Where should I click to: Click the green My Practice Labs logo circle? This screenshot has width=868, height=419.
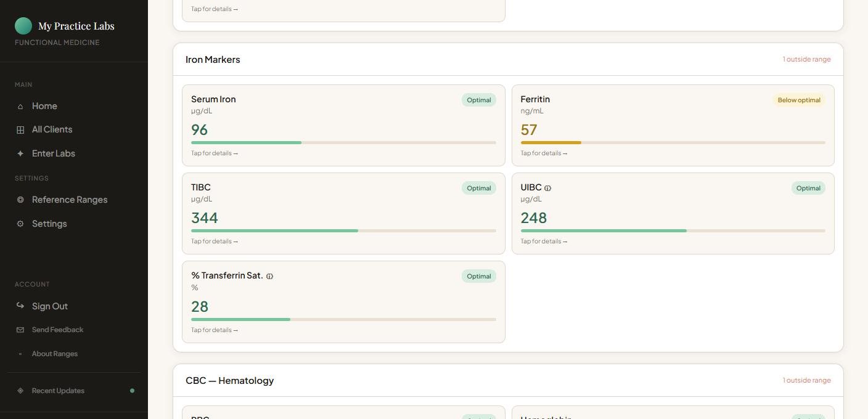[x=23, y=26]
